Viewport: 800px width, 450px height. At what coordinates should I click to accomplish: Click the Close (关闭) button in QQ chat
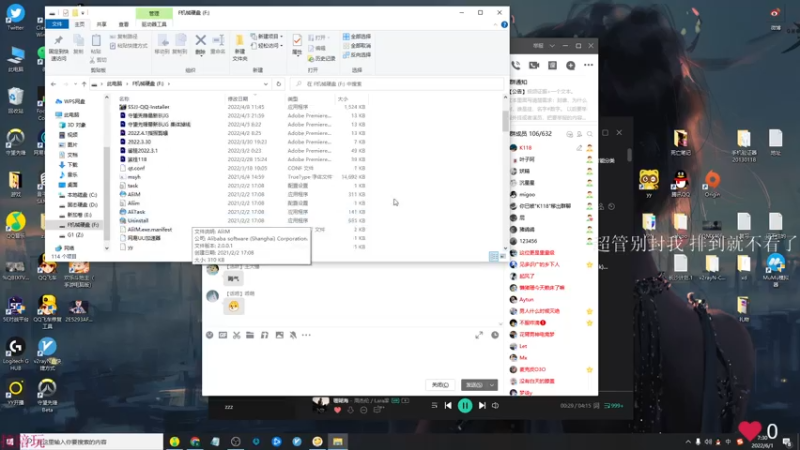440,385
